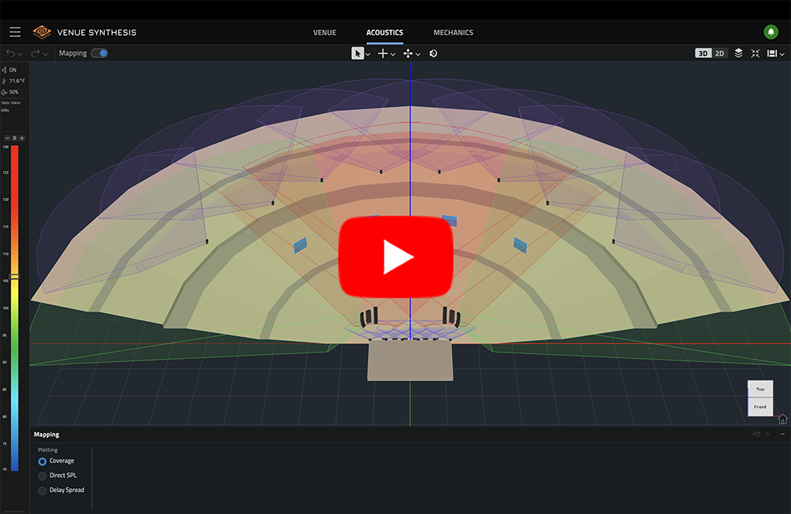Select the move/pan arrows tool
This screenshot has width=791, height=514.
tap(408, 53)
